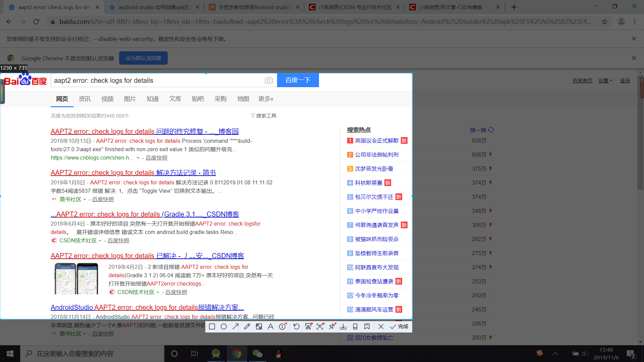
Task: Expand dropdown arrow beside cnblogs.com URL
Action: [x=138, y=158]
